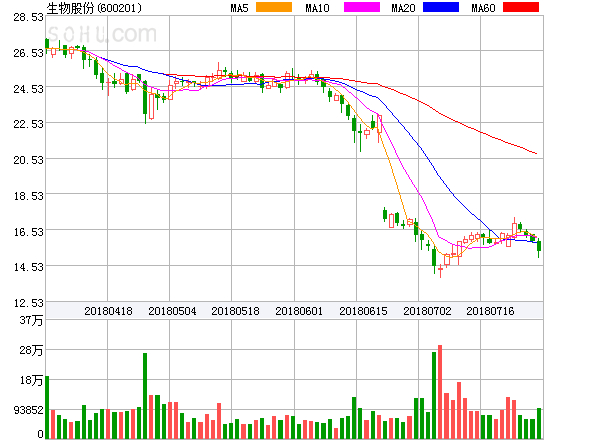The width and height of the screenshot is (600, 440).
Task: Select the stock title 生物股份(600201)
Action: pos(94,8)
